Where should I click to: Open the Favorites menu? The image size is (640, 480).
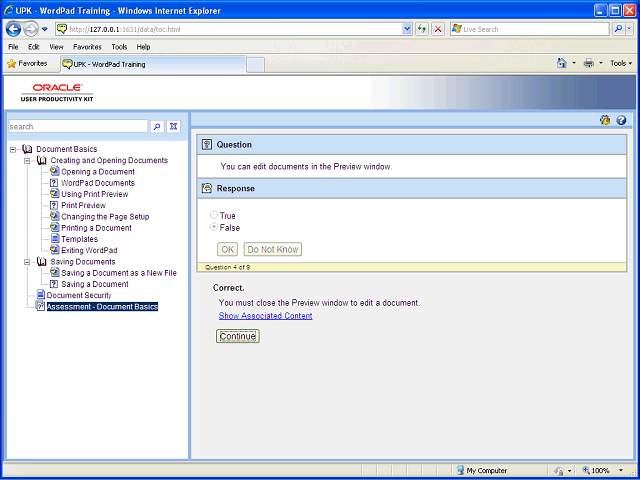[87, 47]
